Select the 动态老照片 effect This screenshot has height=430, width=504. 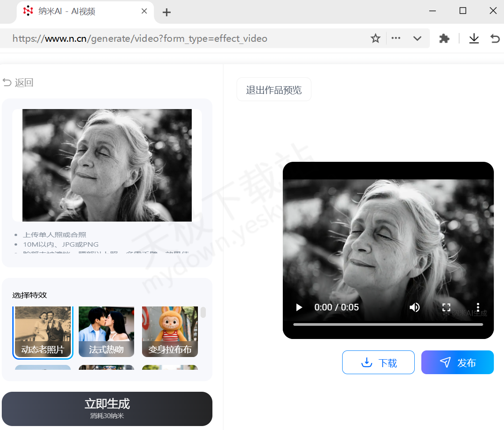coord(43,332)
